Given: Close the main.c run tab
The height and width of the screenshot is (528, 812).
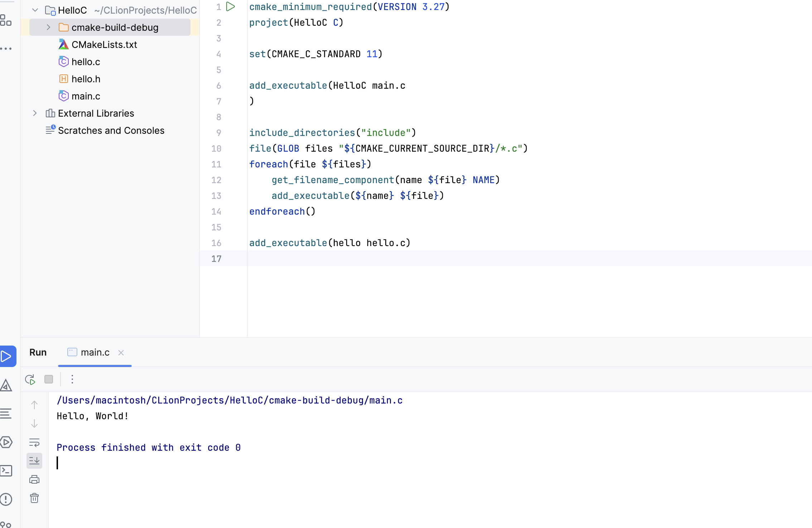Looking at the screenshot, I should click(x=121, y=353).
